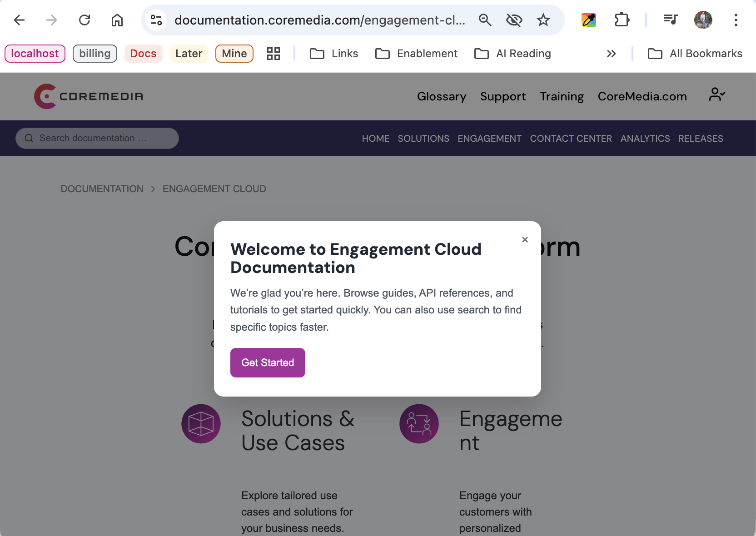756x536 pixels.
Task: Open the Solutions & Use Cases heading
Action: (298, 431)
